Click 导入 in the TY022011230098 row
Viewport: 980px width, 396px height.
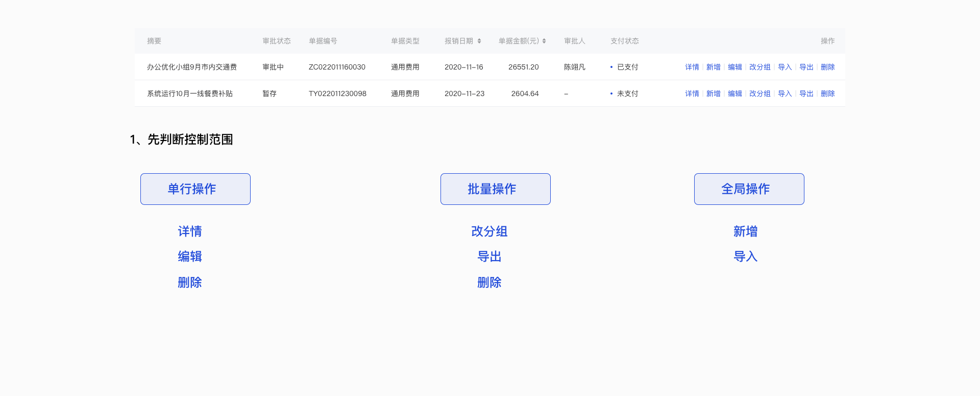point(785,94)
